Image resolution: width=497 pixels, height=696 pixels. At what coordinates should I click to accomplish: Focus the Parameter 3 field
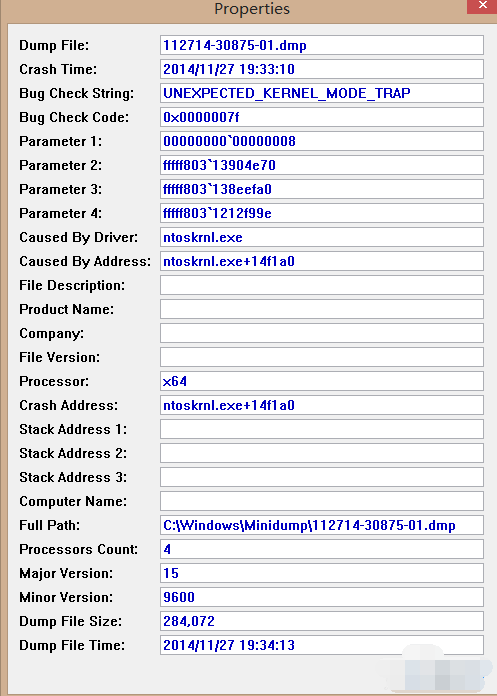coord(322,189)
